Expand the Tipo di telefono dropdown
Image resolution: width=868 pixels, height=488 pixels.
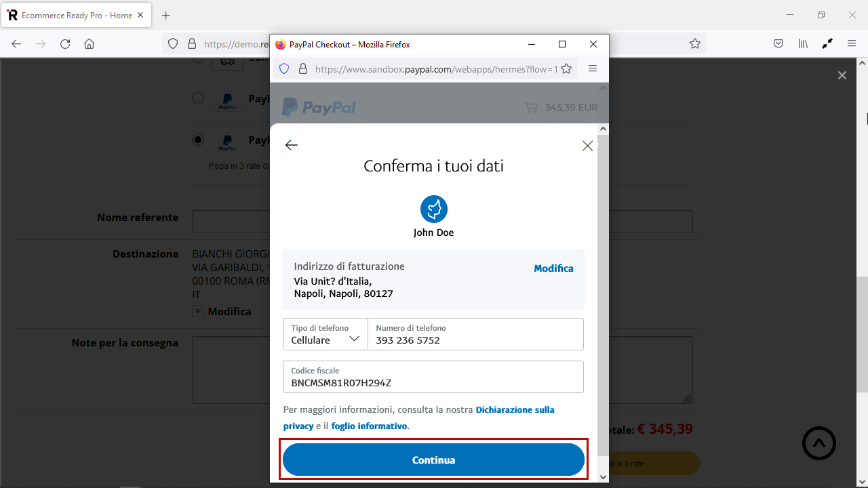[x=325, y=334]
